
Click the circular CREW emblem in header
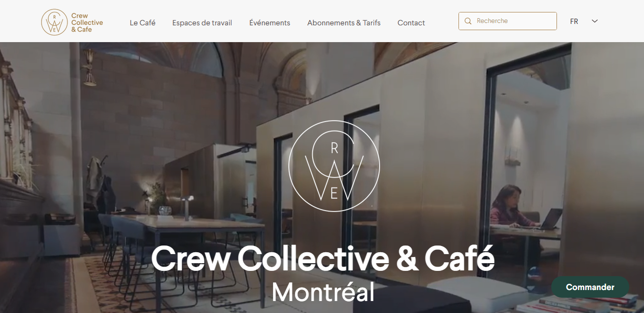tap(55, 22)
